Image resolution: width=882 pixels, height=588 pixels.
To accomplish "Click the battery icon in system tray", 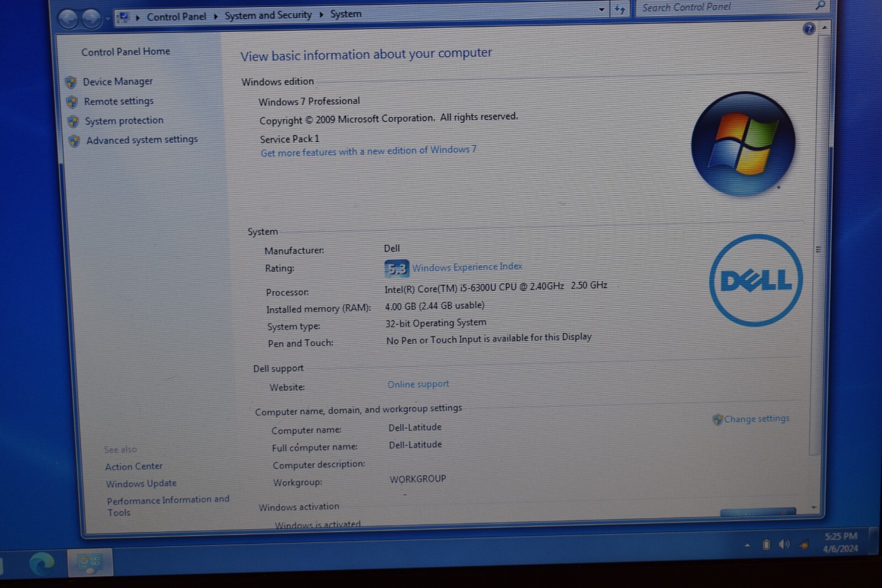I will pyautogui.click(x=766, y=544).
